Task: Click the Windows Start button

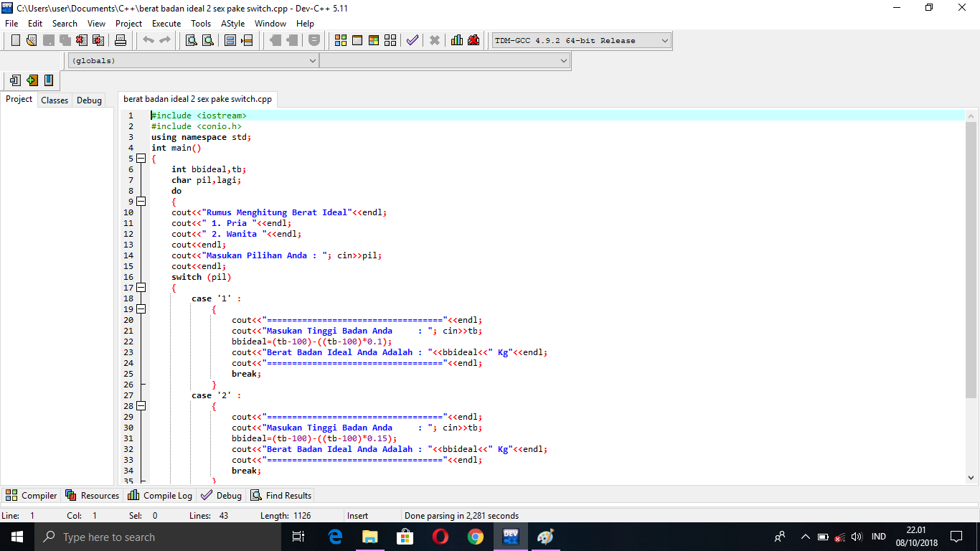Action: [x=17, y=537]
